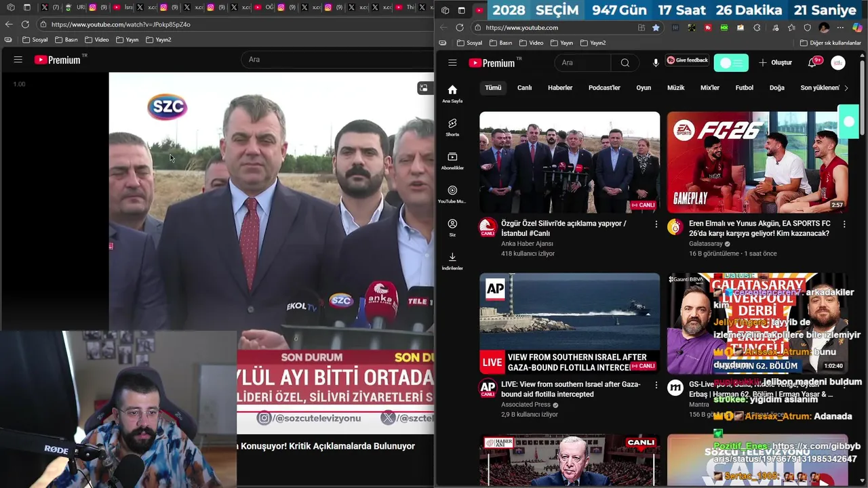The image size is (868, 488).
Task: Open the favorites star-list icon in the right toolbar
Action: point(791,28)
